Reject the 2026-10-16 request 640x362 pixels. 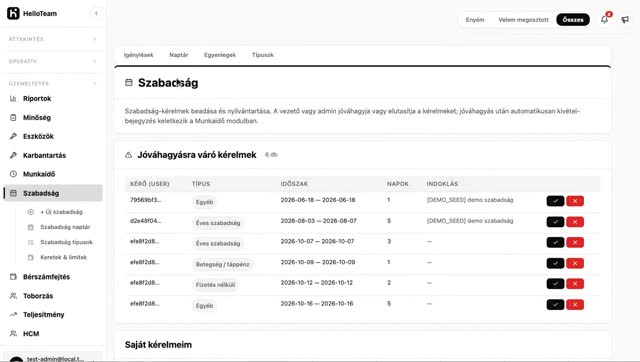coord(575,304)
